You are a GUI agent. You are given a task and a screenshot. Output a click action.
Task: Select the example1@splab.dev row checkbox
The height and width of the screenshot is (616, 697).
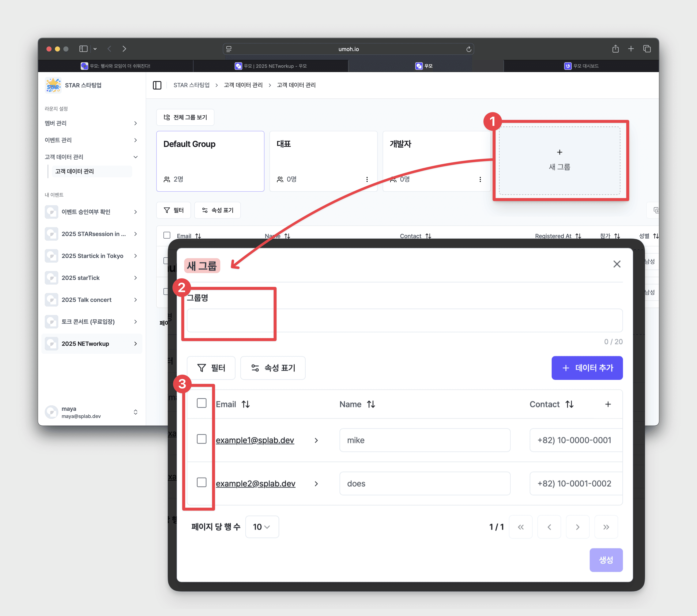click(x=201, y=439)
